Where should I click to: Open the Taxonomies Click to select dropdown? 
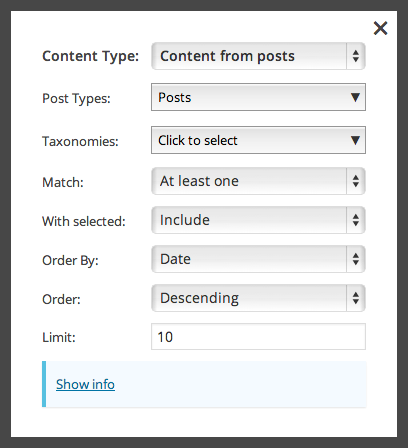point(258,140)
